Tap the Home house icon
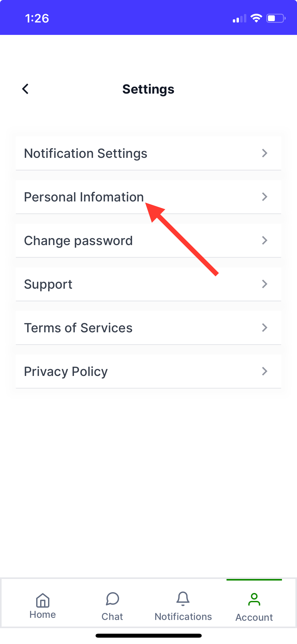297x644 pixels. tap(43, 600)
